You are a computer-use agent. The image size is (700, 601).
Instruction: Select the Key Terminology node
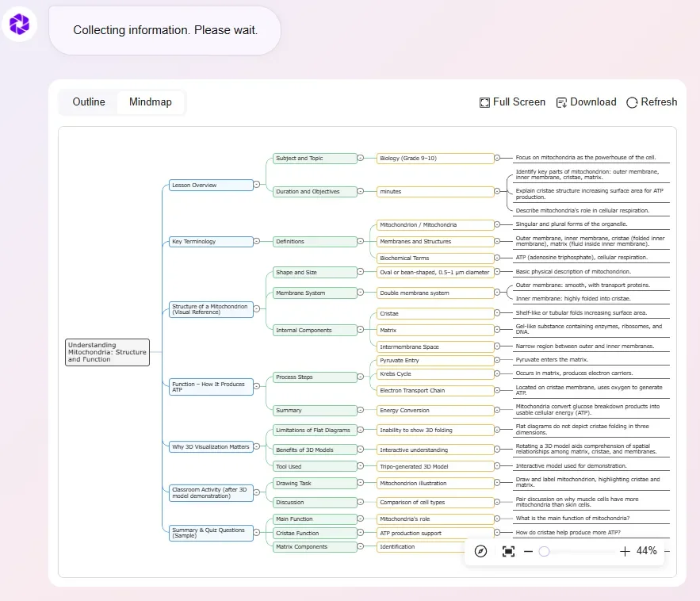tap(211, 242)
